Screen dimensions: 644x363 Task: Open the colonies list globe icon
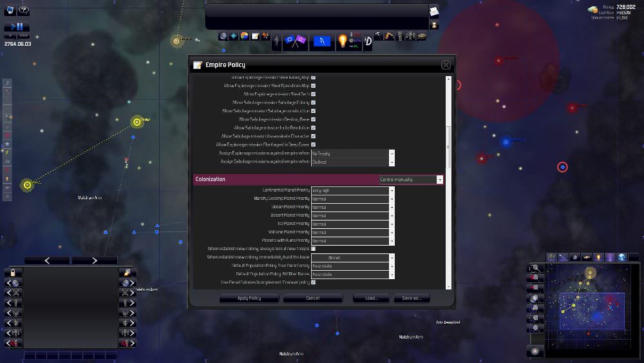pyautogui.click(x=223, y=36)
